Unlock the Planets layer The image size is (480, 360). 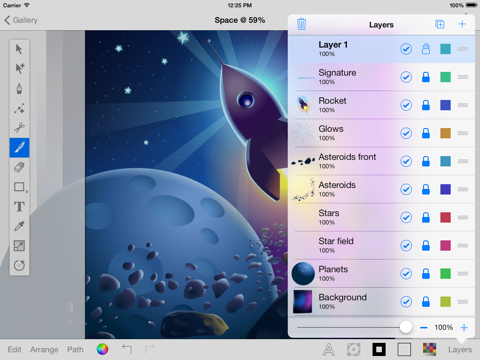pos(426,273)
